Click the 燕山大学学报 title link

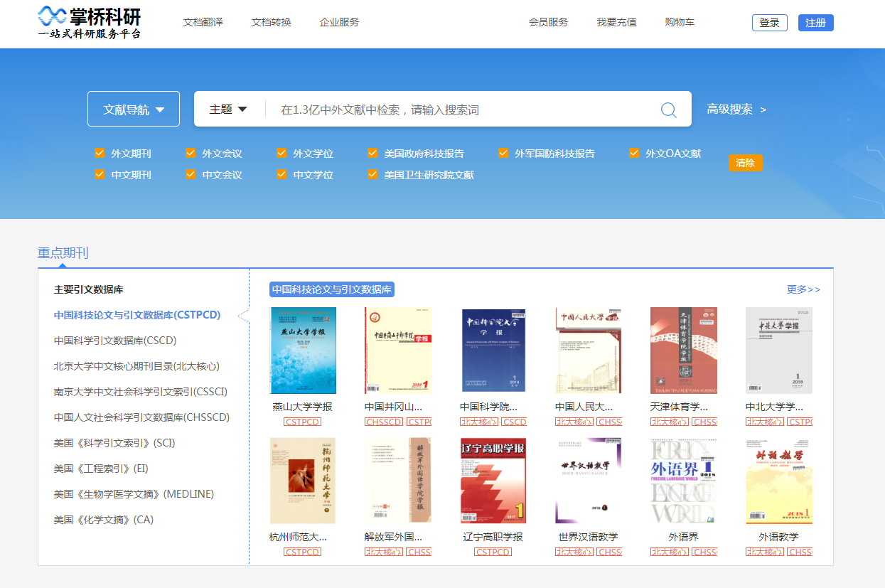pyautogui.click(x=303, y=407)
